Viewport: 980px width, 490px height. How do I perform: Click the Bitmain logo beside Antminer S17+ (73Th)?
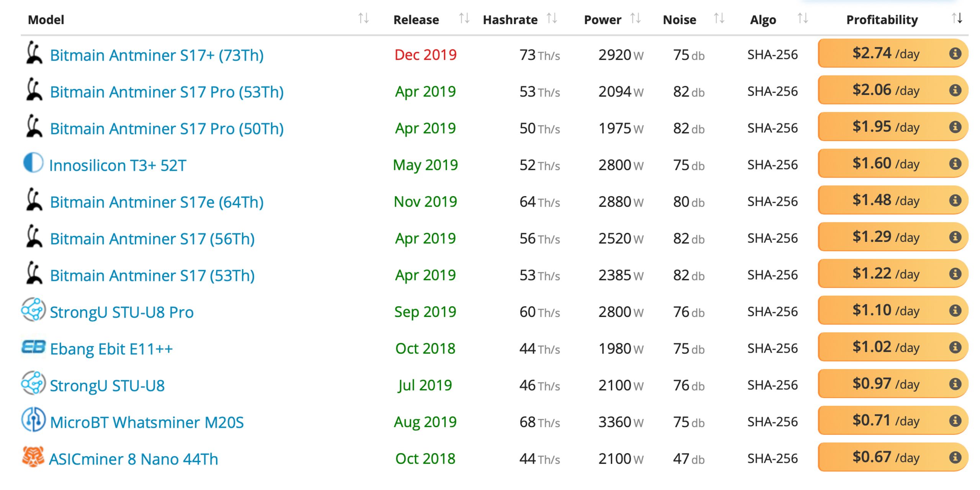coord(34,53)
